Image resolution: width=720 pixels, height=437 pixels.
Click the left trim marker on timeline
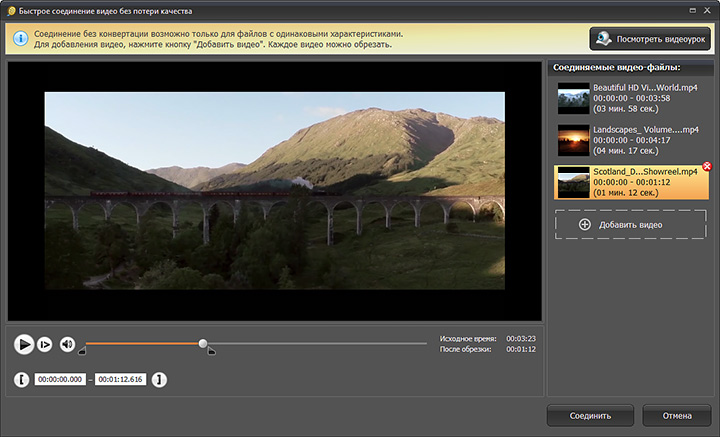82,351
